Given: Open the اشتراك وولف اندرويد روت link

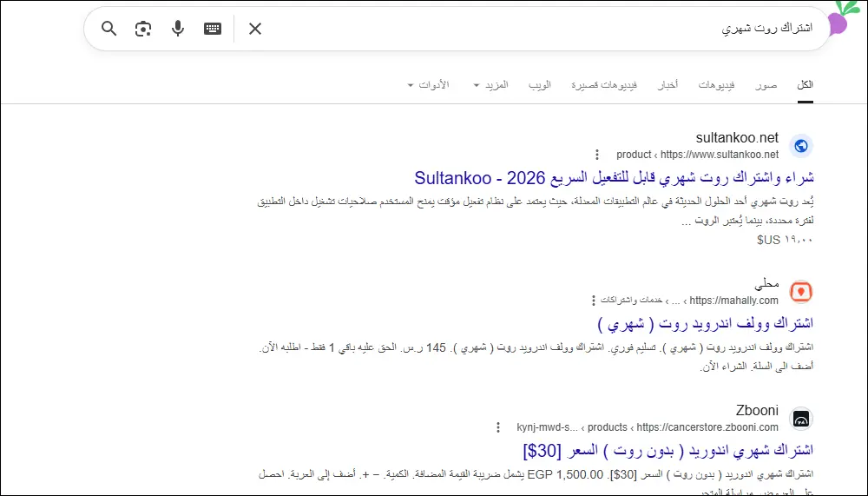Looking at the screenshot, I should 705,324.
